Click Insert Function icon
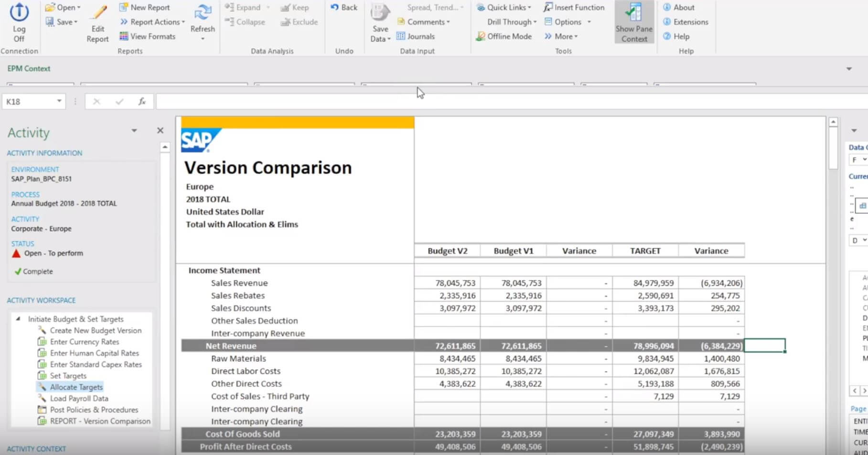 [x=548, y=8]
